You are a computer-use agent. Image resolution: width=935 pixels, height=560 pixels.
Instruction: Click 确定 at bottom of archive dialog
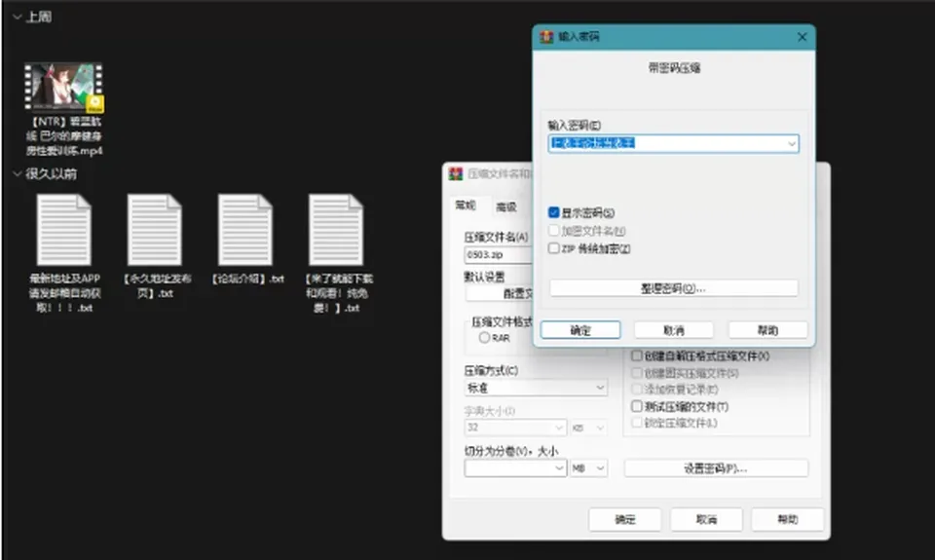pos(625,519)
